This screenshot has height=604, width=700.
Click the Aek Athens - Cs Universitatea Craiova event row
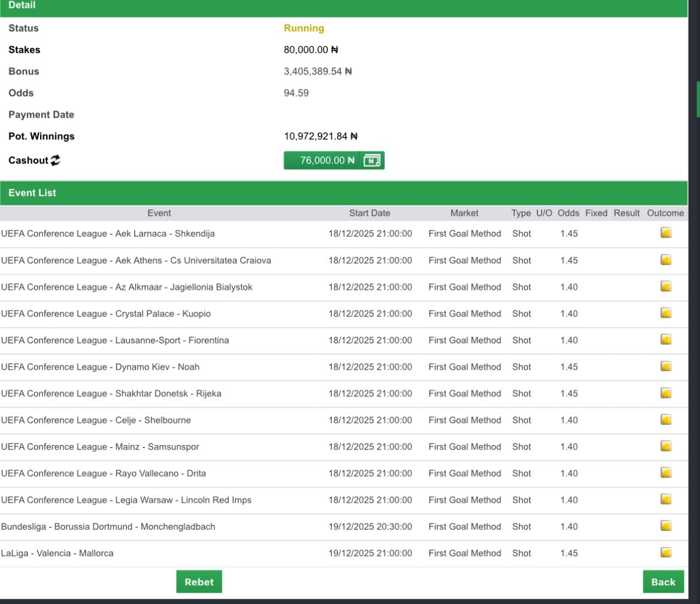coord(137,260)
